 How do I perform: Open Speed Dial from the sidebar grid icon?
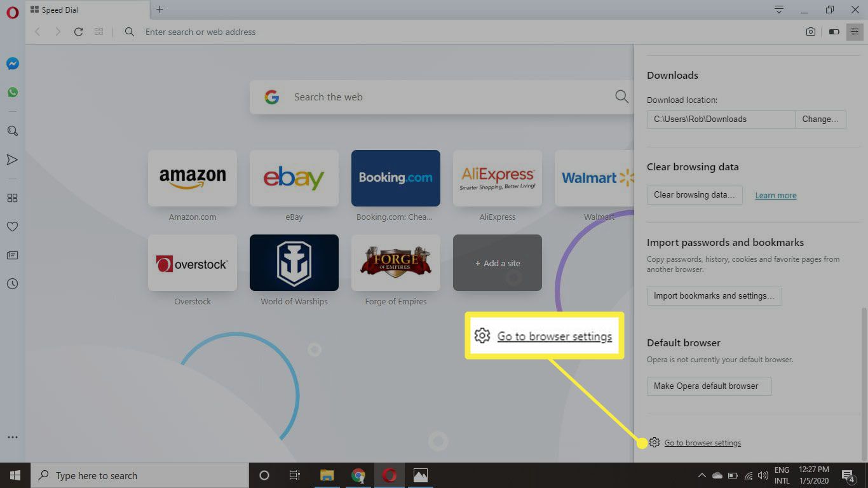[12, 198]
